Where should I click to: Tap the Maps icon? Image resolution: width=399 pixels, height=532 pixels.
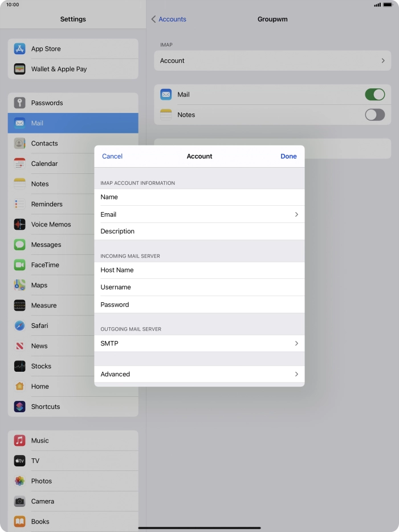click(20, 285)
